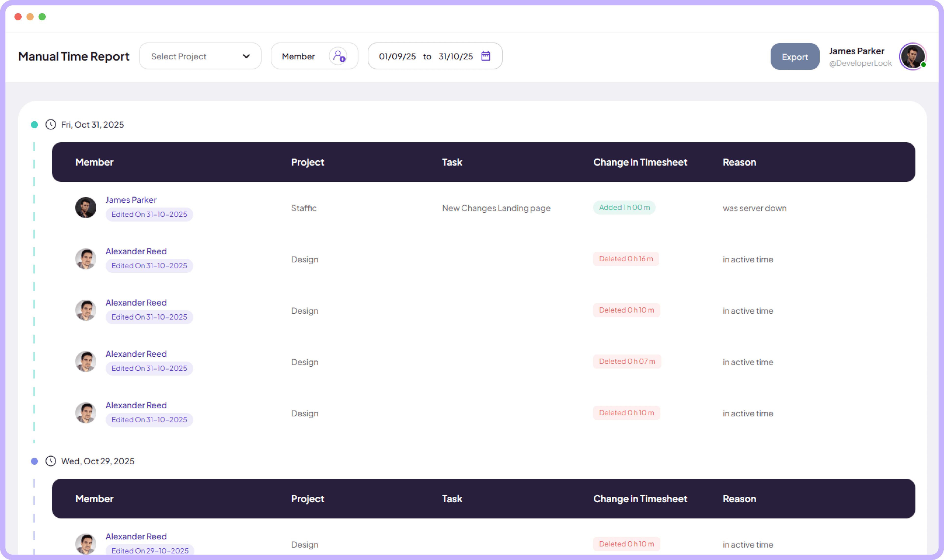Click the Export button

(x=795, y=56)
